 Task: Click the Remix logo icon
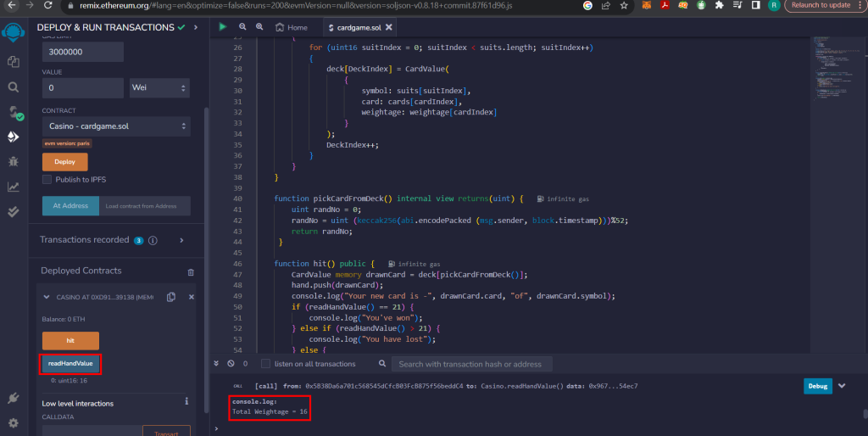pos(14,32)
